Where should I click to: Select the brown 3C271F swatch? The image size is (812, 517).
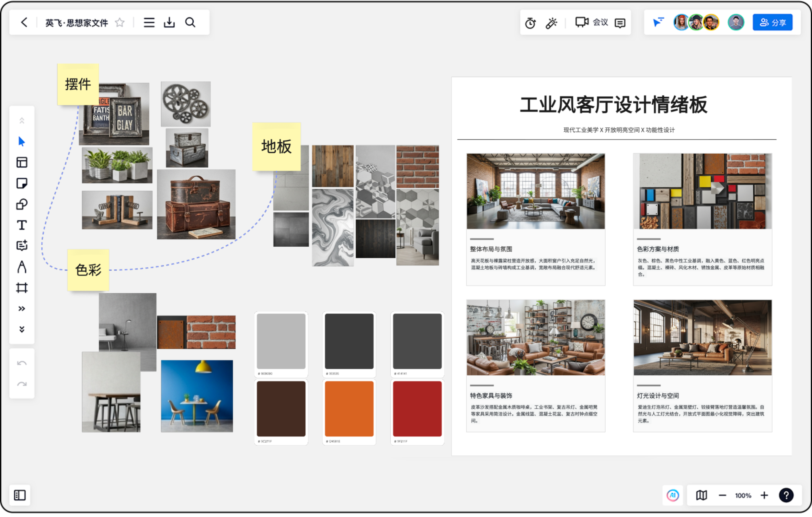(281, 409)
